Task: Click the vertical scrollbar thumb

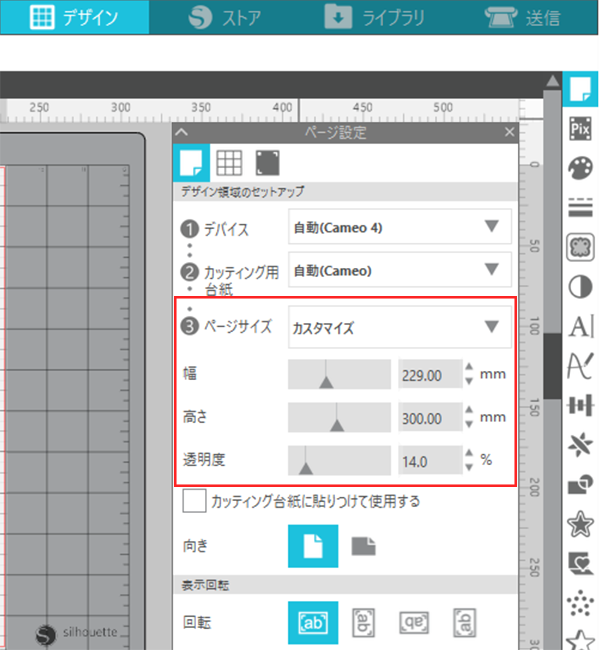Action: pos(552,366)
